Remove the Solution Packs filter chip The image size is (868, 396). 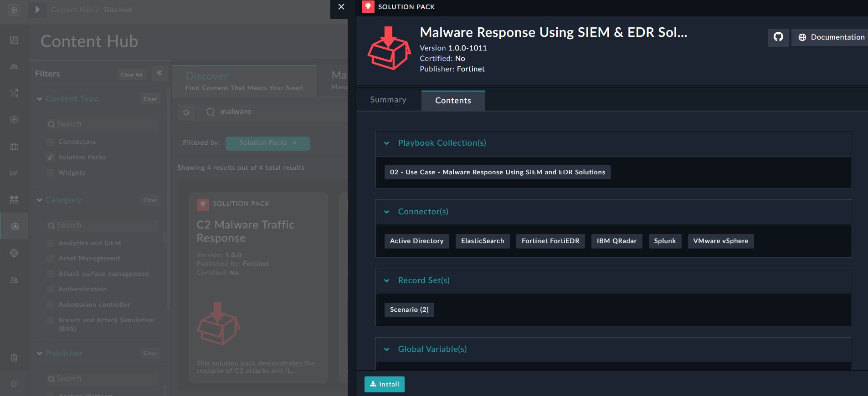point(294,143)
